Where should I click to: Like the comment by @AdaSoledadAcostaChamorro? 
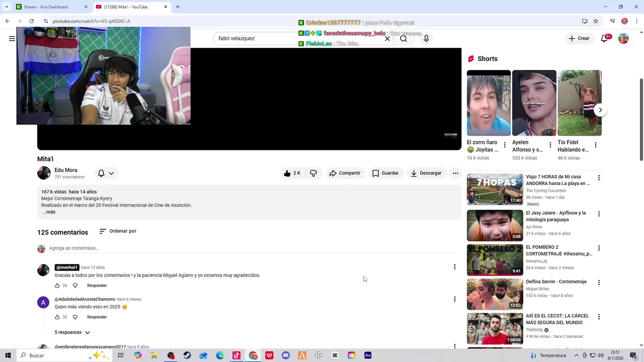(57, 317)
